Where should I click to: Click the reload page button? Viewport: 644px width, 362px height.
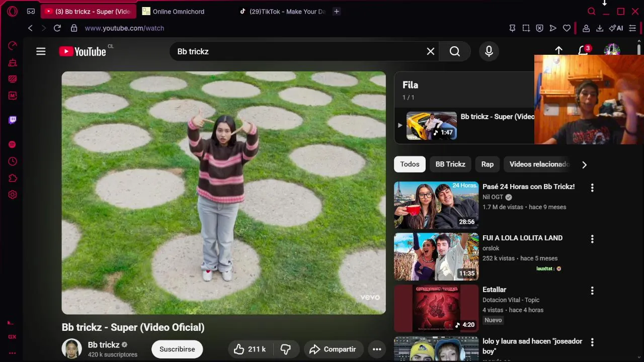pyautogui.click(x=57, y=28)
